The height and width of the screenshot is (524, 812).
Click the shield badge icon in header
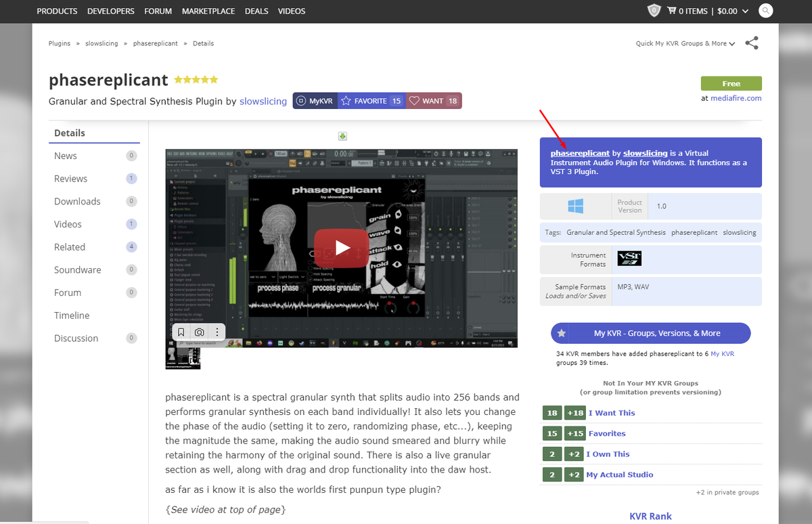(x=654, y=11)
